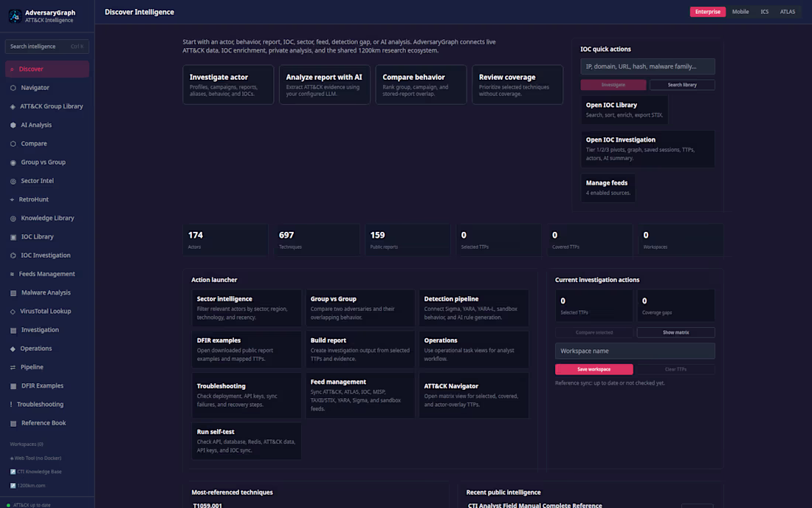The height and width of the screenshot is (508, 812).
Task: Click the Investigation sidebar icon
Action: click(x=13, y=330)
